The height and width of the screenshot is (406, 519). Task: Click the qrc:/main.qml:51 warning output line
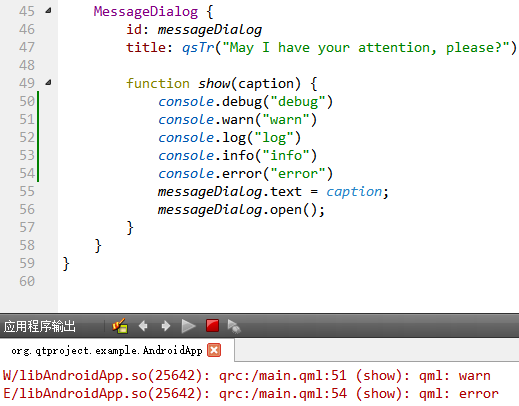click(247, 376)
